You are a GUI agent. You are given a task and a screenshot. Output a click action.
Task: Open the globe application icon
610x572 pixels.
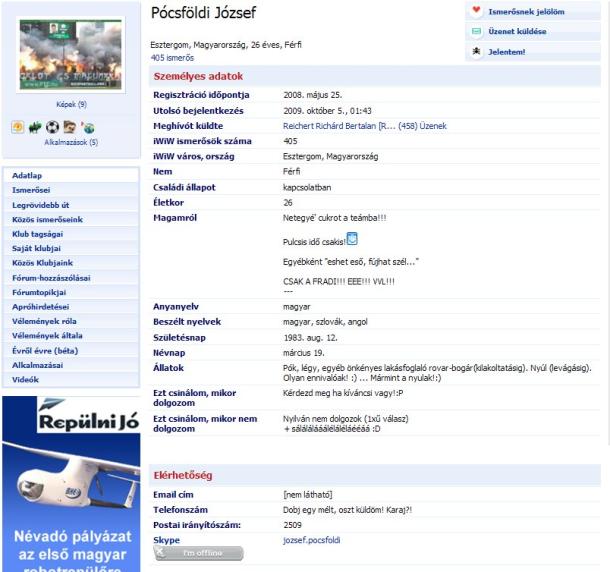pos(88,127)
